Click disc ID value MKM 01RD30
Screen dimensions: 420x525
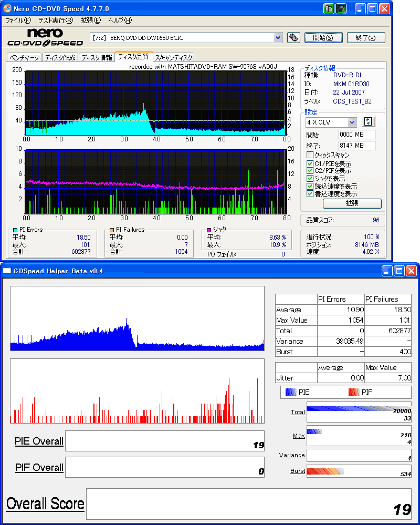coord(351,84)
